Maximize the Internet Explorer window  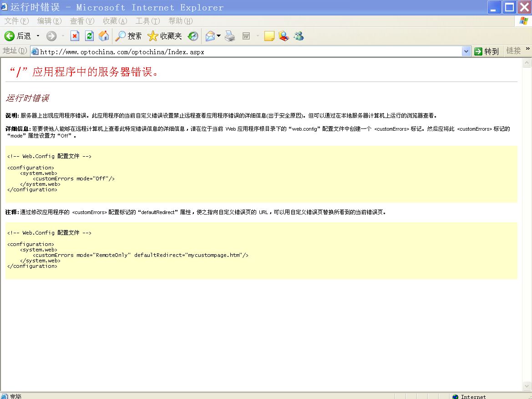point(509,7)
